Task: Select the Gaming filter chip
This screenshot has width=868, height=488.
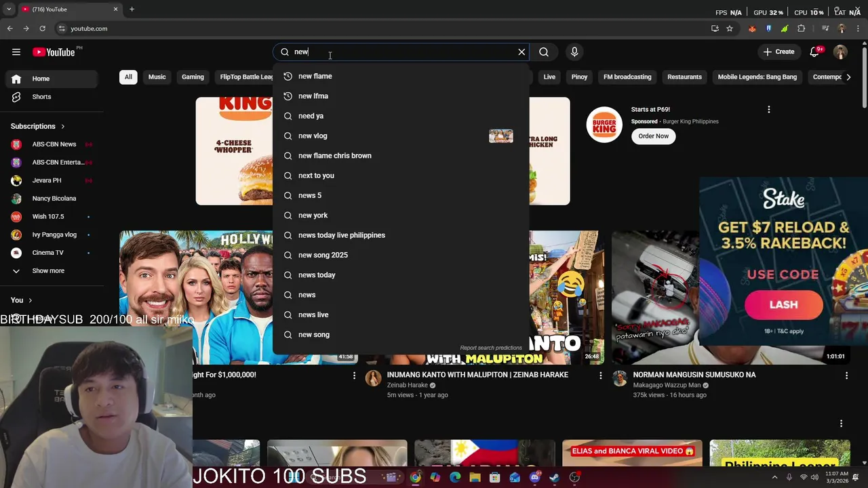Action: (193, 77)
